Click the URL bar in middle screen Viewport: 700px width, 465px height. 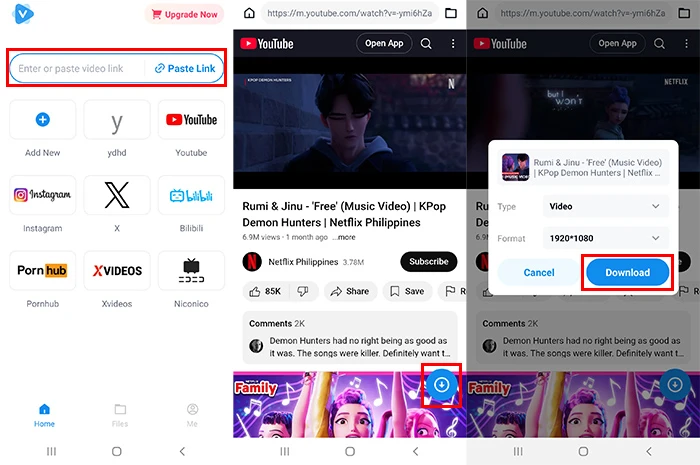[350, 13]
